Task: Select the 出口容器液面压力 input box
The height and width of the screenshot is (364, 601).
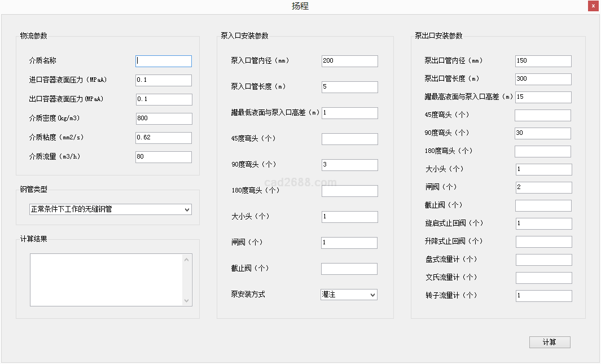Action: 164,99
